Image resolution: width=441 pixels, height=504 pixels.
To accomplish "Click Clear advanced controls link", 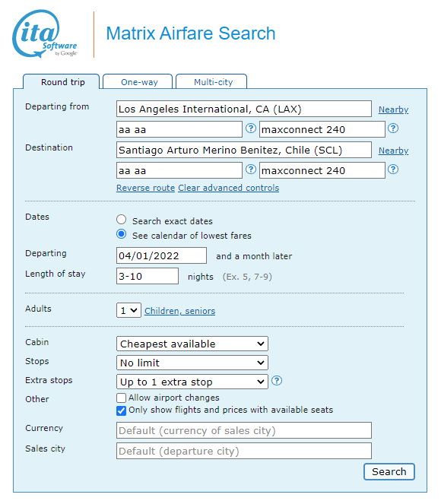I will coord(229,188).
